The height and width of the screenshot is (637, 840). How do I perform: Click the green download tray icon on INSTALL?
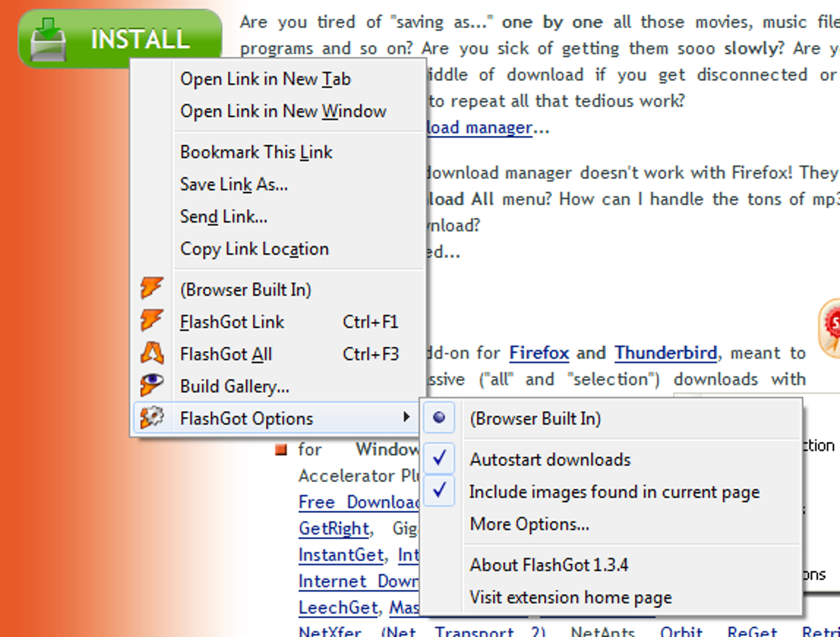click(49, 39)
